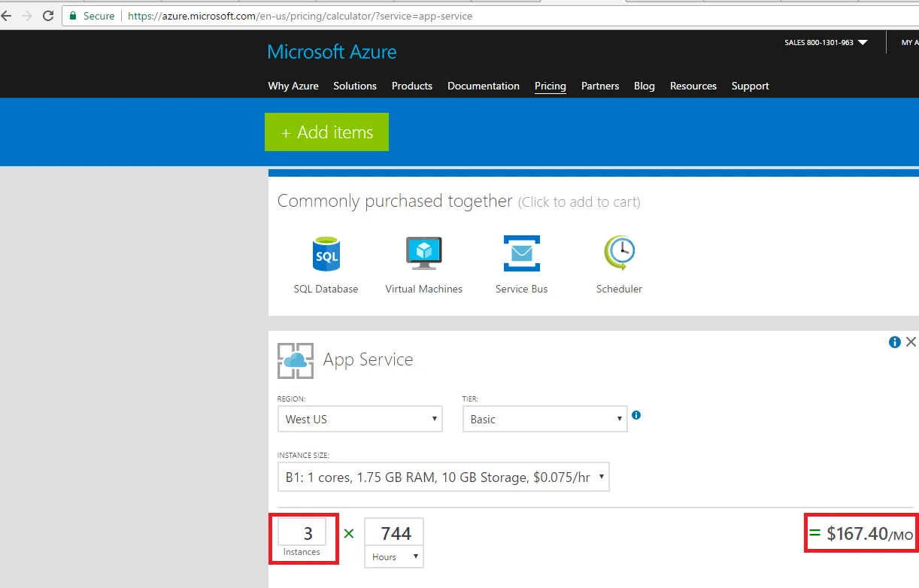Click the Commonly purchased together heading

[x=395, y=201]
